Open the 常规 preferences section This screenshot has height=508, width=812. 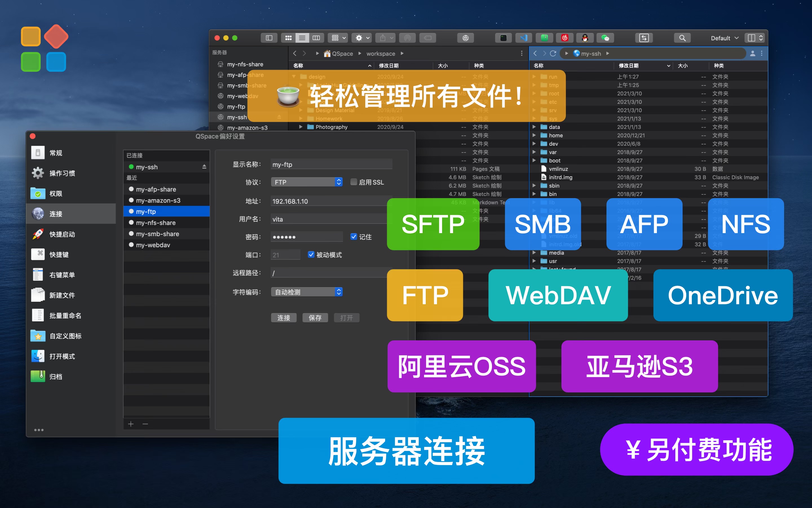[71, 153]
